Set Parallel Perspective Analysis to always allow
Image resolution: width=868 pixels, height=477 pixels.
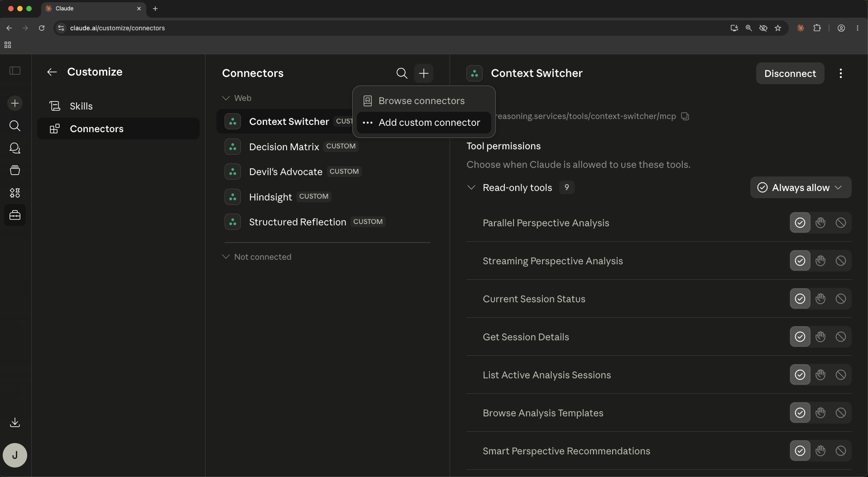pyautogui.click(x=800, y=223)
